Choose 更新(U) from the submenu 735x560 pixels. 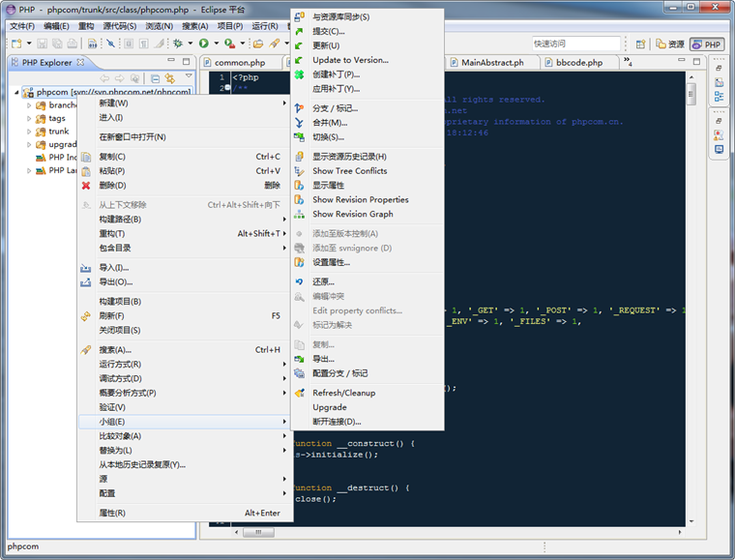click(326, 45)
